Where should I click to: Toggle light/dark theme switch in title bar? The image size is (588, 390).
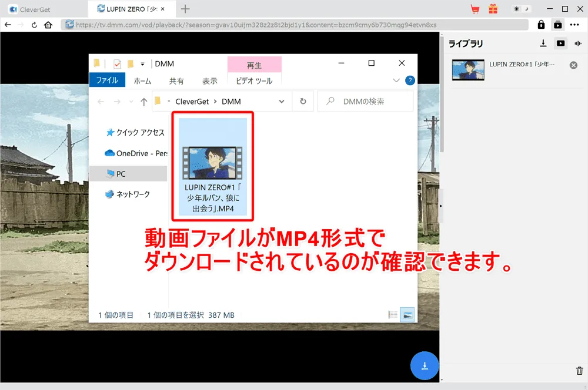tap(521, 9)
